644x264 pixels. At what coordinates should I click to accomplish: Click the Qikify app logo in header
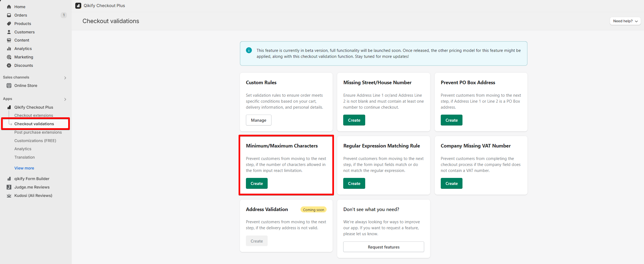[78, 6]
